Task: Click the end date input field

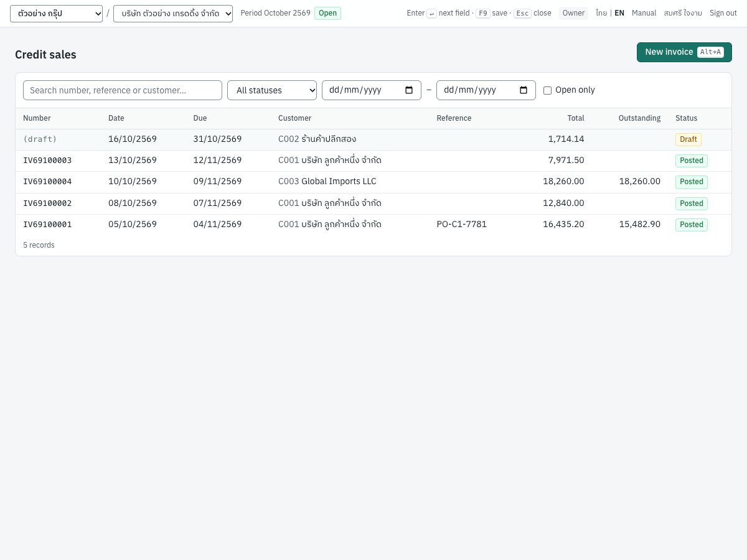Action: pyautogui.click(x=486, y=90)
